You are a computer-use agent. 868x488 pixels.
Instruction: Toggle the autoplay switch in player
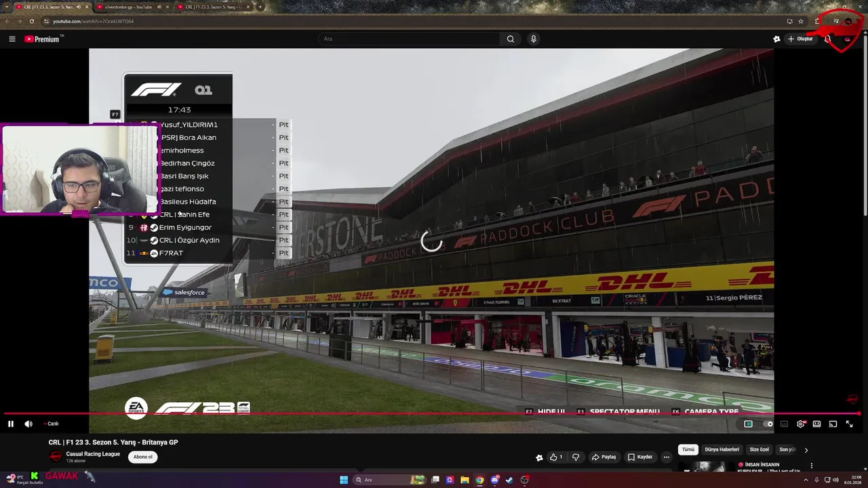pyautogui.click(x=768, y=424)
